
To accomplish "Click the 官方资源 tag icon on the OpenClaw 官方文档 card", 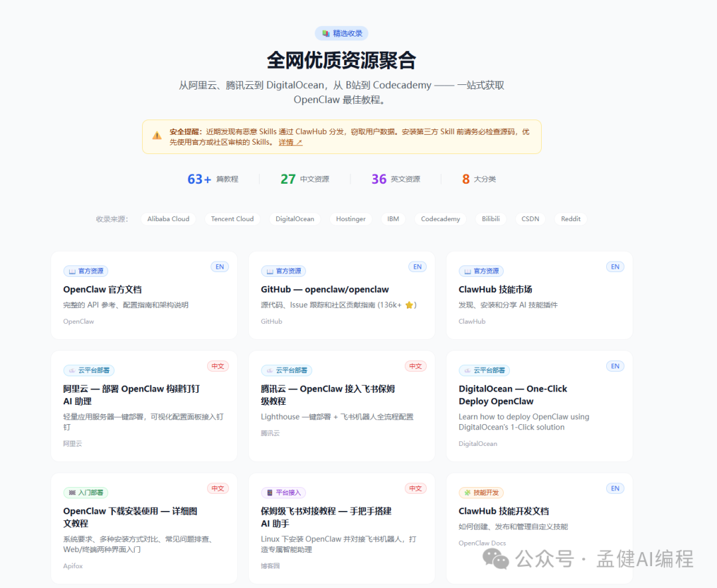I will point(72,271).
